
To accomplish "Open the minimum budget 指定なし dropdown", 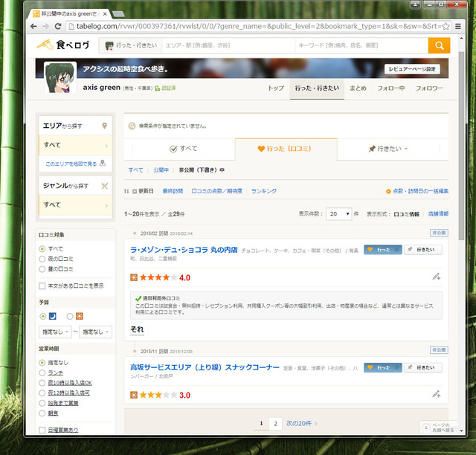I will pos(54,332).
